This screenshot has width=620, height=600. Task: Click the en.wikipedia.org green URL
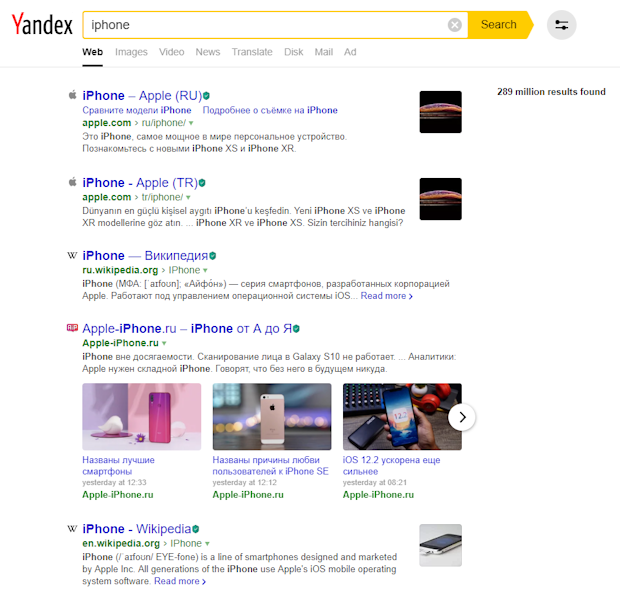point(142,543)
